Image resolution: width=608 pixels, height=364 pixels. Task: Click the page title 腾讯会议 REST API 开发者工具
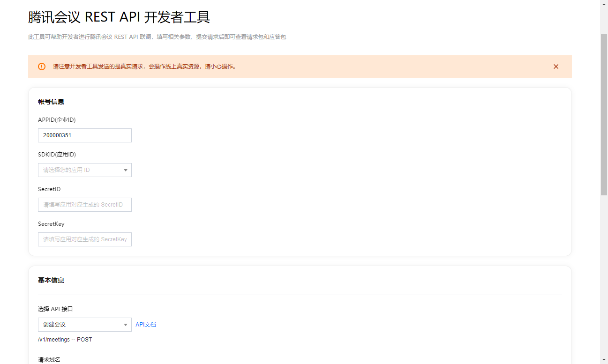[x=119, y=17]
